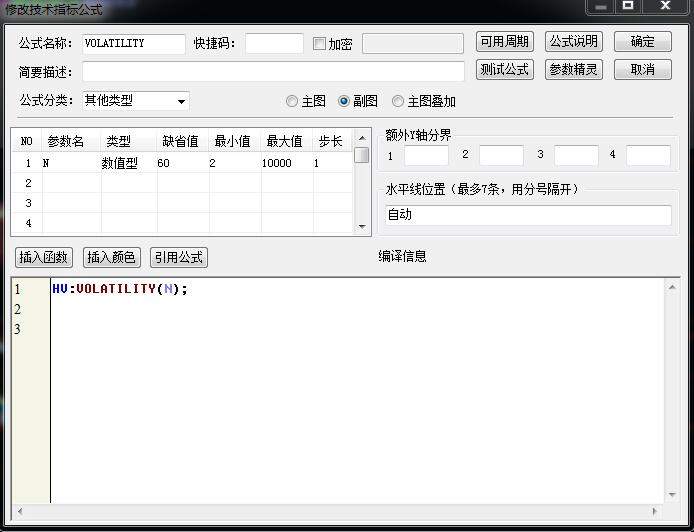Open 参数精灵 parameter wizard

pyautogui.click(x=573, y=70)
